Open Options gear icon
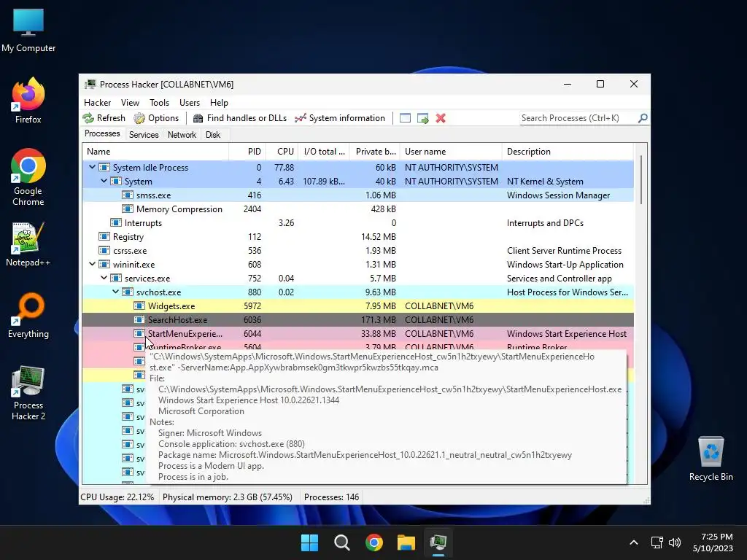 tap(139, 118)
